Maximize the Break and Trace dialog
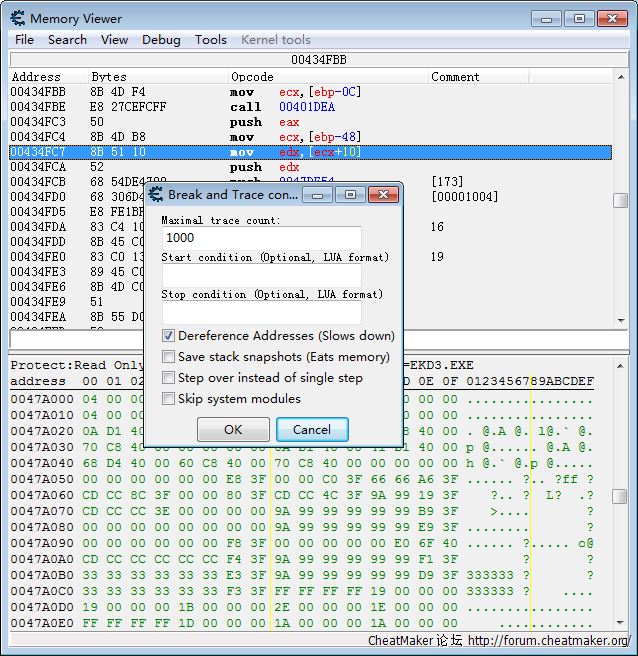 pyautogui.click(x=350, y=194)
